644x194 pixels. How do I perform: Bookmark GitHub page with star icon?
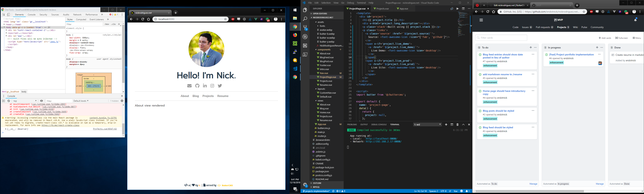coord(584,12)
